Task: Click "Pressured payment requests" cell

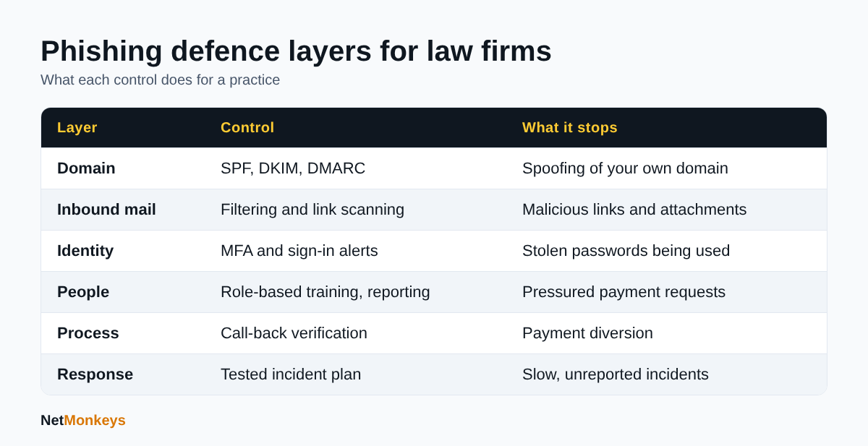Action: [x=624, y=292]
